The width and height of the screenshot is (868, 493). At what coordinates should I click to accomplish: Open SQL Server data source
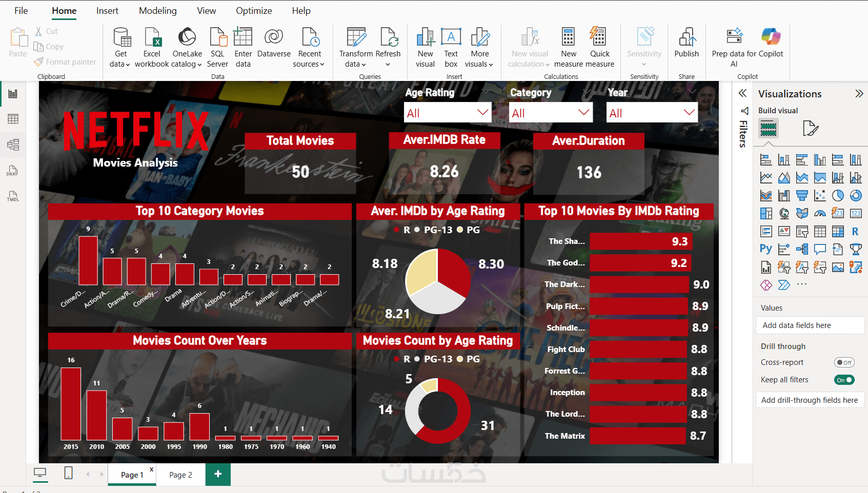(x=217, y=47)
